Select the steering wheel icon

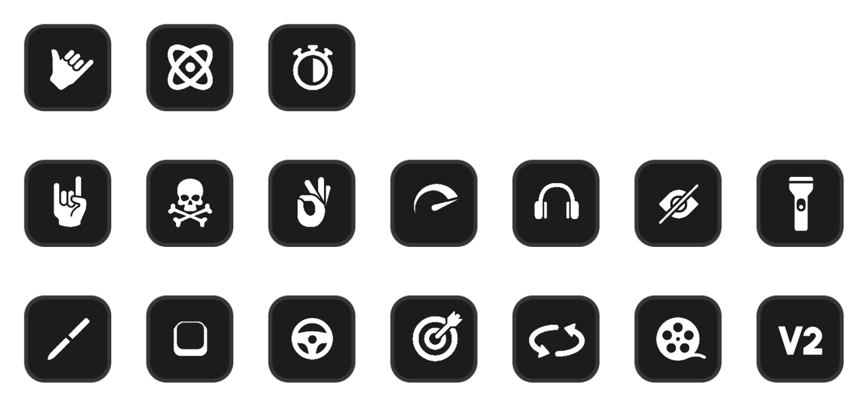coord(312,339)
